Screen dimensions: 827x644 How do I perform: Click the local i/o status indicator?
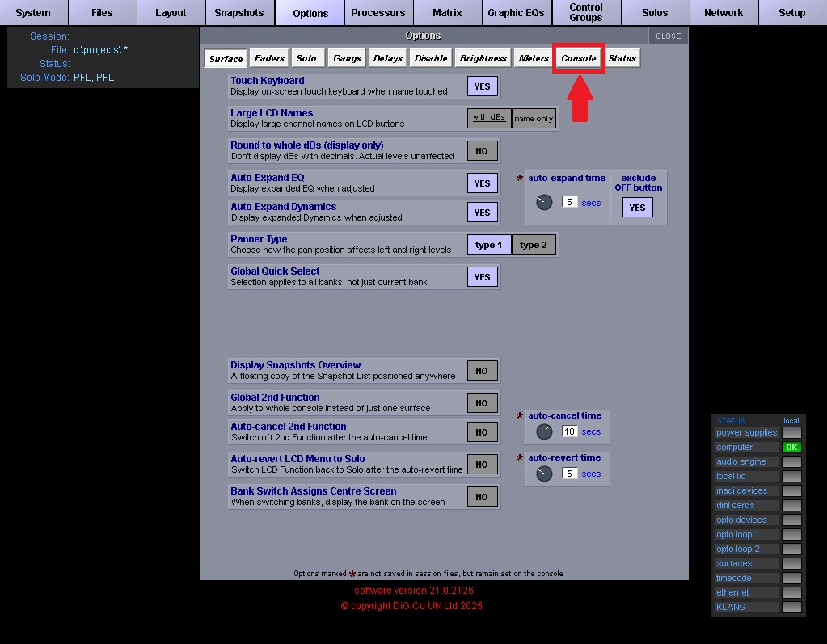tap(791, 477)
